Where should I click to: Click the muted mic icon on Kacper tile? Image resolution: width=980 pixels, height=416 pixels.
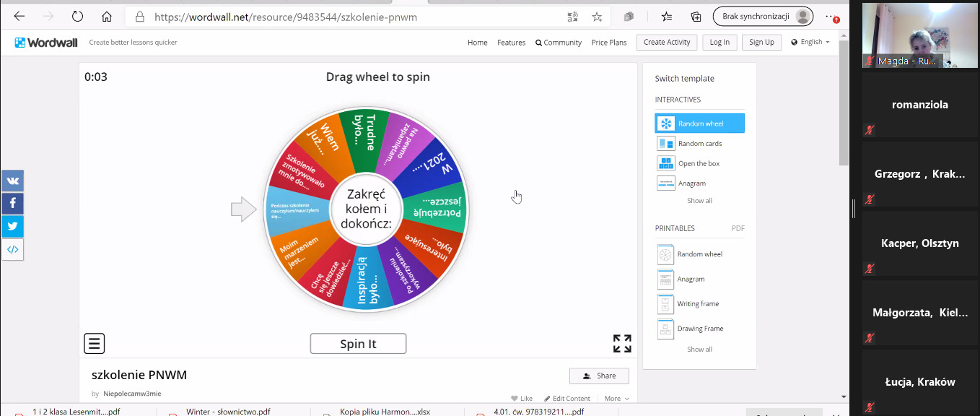(870, 269)
